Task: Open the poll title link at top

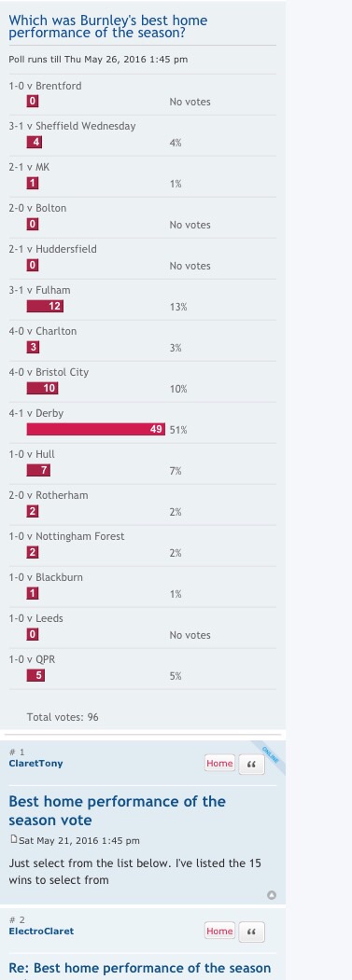Action: point(107,26)
